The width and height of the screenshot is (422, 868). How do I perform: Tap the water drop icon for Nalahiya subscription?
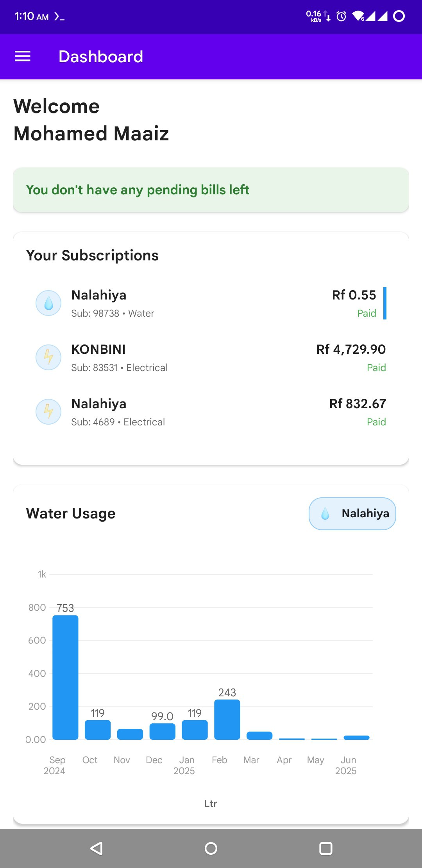click(x=48, y=303)
